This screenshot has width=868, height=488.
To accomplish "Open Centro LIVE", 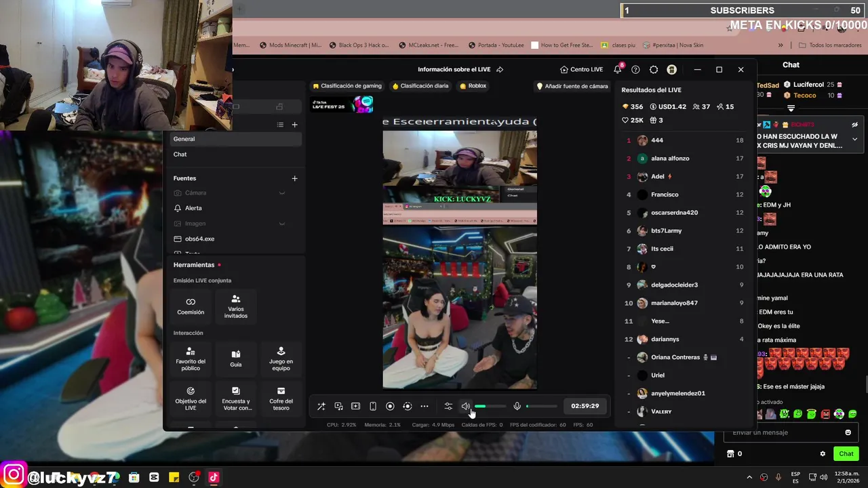I will coord(581,70).
